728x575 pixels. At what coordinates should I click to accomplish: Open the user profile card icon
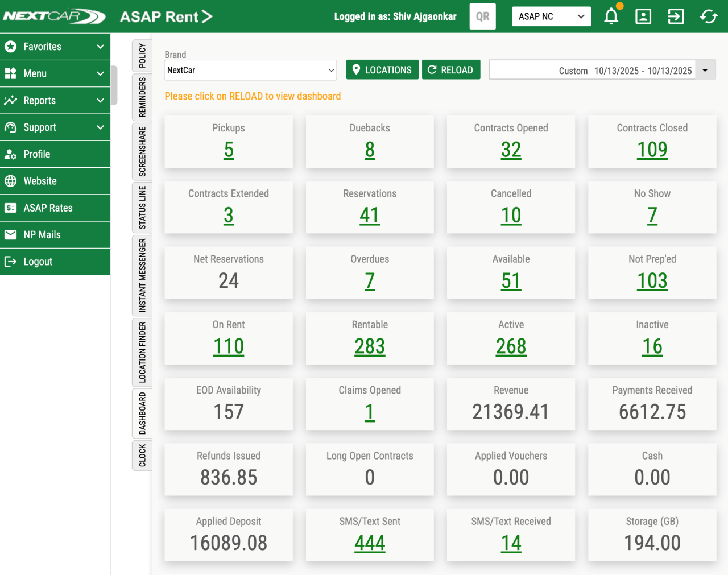tap(643, 16)
